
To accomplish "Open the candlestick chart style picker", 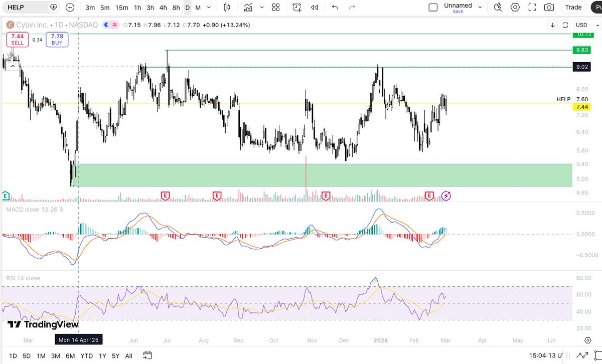I will [227, 8].
